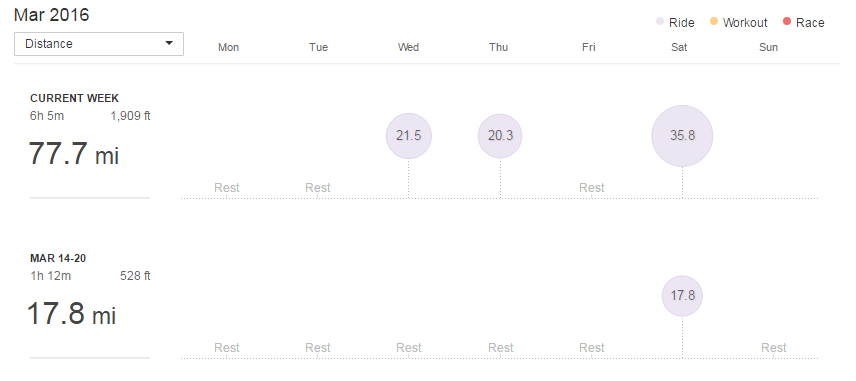This screenshot has width=856, height=381.
Task: Click the Mon column header
Action: click(x=229, y=47)
